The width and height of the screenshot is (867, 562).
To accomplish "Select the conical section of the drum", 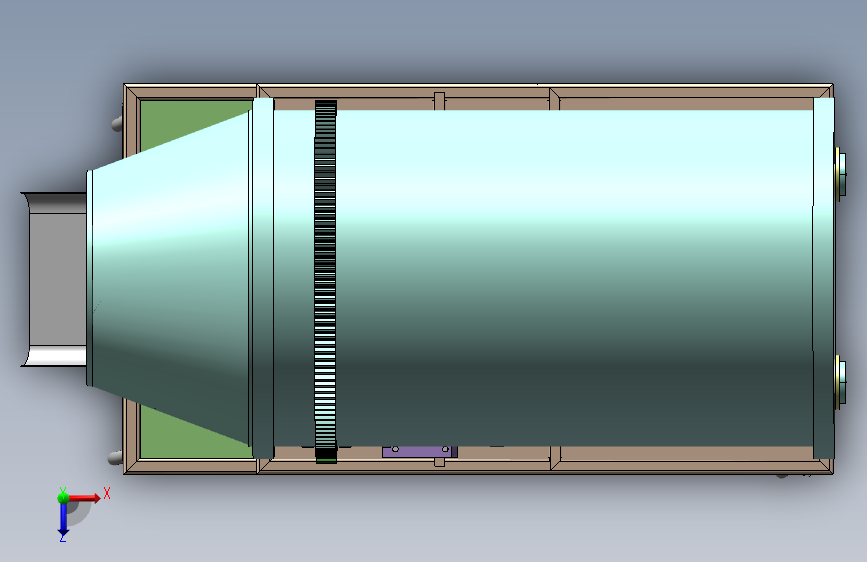I will tap(170, 278).
